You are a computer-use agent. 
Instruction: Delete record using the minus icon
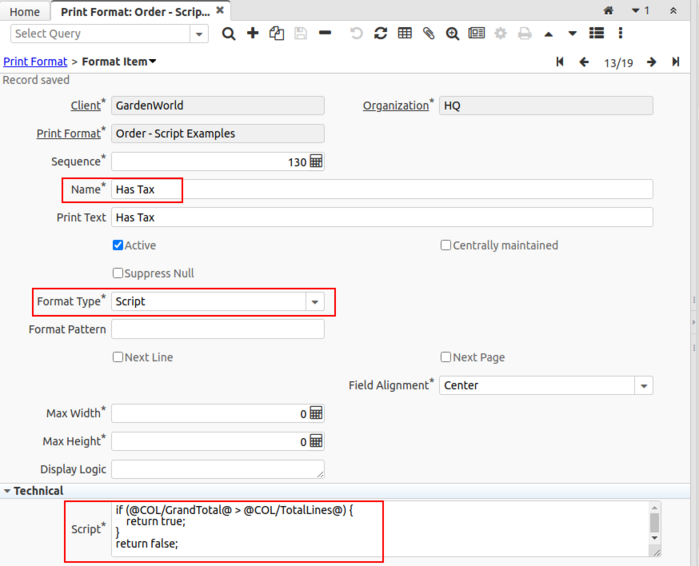(325, 33)
